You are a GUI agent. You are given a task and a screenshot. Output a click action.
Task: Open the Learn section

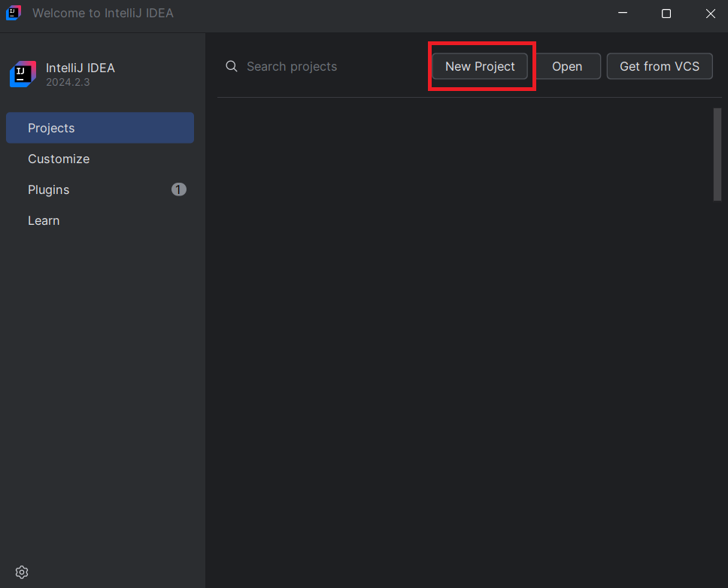pyautogui.click(x=43, y=220)
